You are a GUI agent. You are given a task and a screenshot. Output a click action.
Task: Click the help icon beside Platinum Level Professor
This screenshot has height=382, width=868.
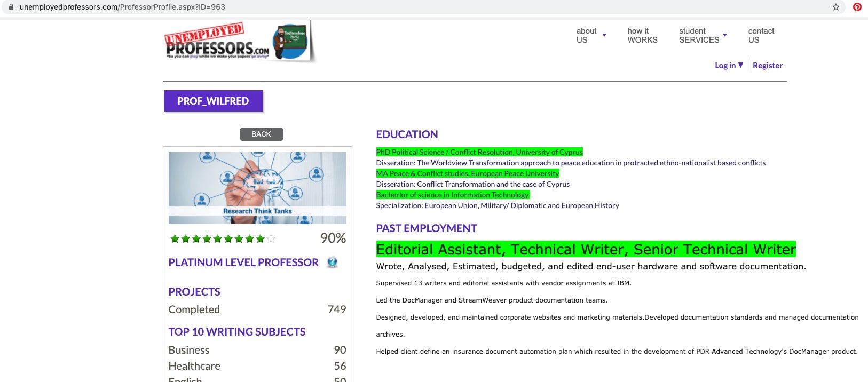(332, 262)
